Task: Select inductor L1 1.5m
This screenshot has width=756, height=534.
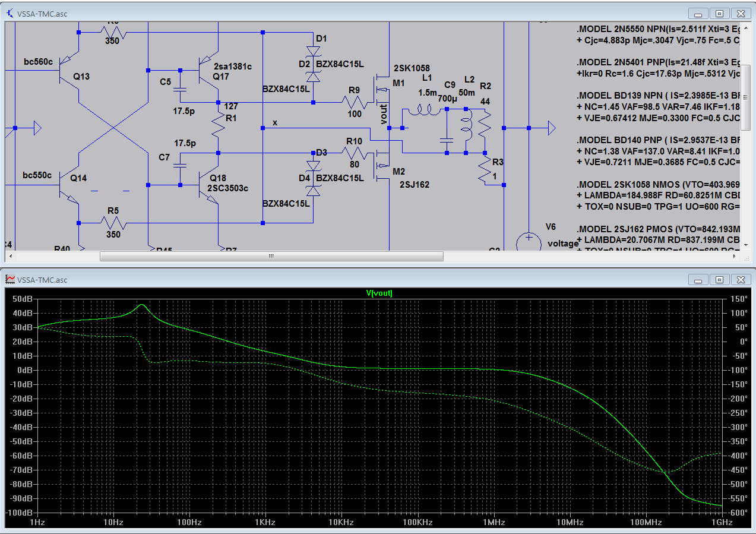Action: tap(424, 109)
